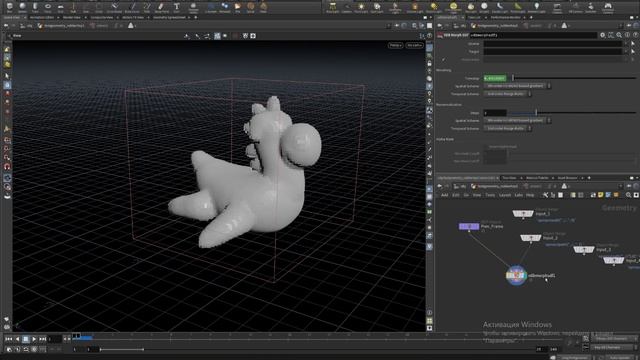Adjust the Timestep slider handle
Image resolution: width=640 pixels, height=360 pixels.
coord(513,78)
